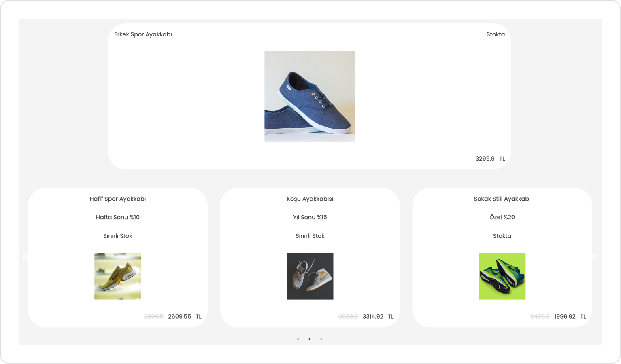The height and width of the screenshot is (364, 621).
Task: Click the 1999.92 discounted price
Action: point(565,317)
